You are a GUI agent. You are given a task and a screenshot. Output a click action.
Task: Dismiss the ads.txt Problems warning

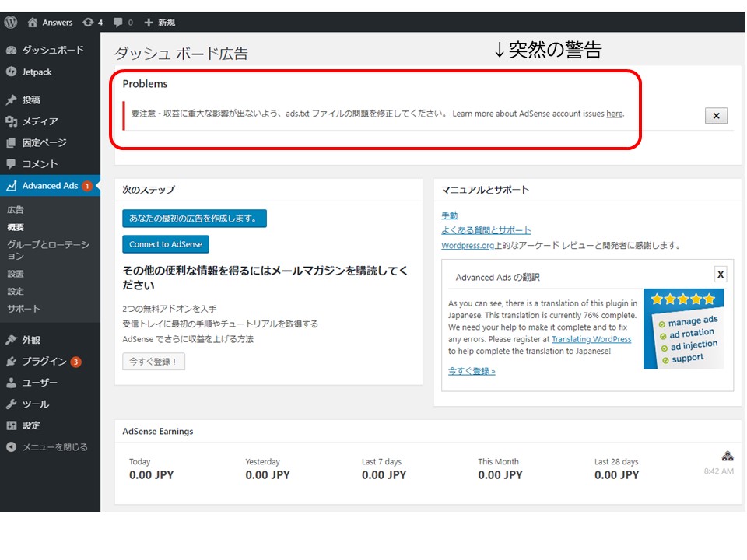[x=716, y=116]
